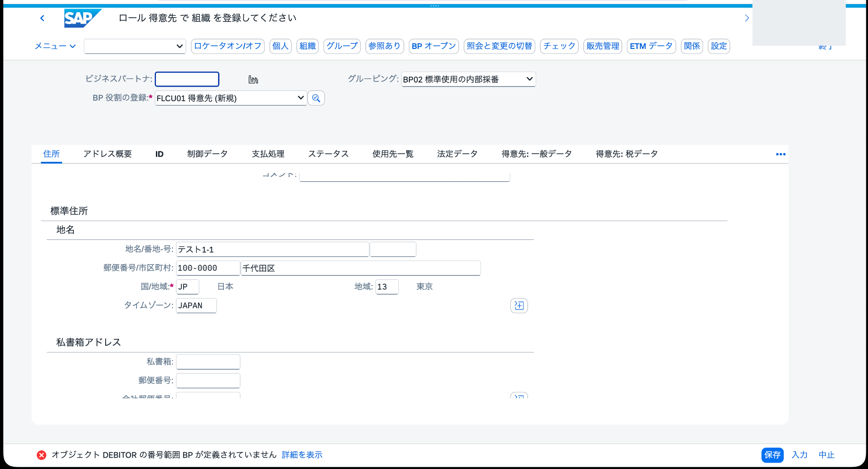The height and width of the screenshot is (469, 868).
Task: Click the SAP logo
Action: tap(82, 19)
